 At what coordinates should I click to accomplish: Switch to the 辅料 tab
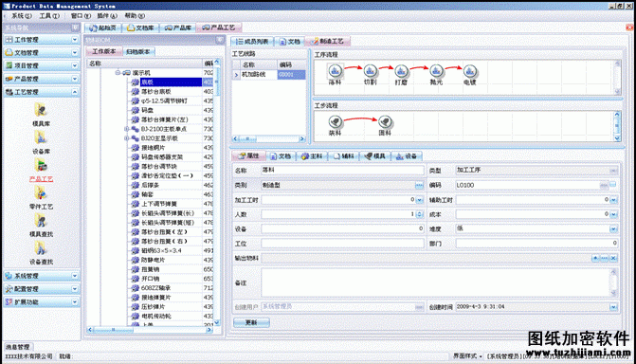(343, 156)
